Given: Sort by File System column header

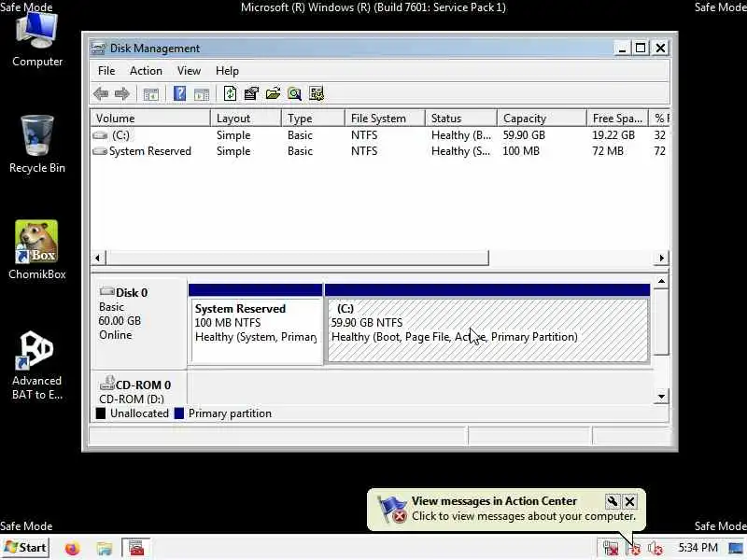Looking at the screenshot, I should click(385, 119).
